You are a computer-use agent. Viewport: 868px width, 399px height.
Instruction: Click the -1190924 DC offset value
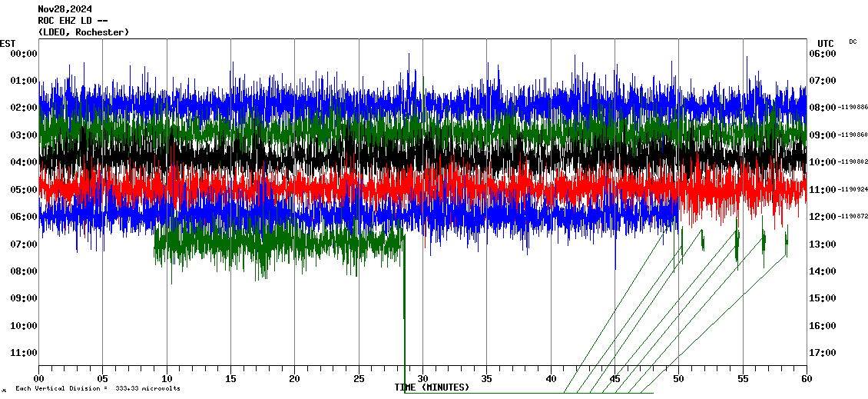[x=853, y=189]
